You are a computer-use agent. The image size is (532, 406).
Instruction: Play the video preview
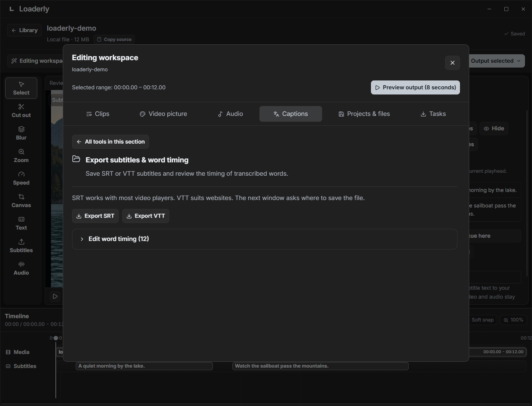point(55,296)
